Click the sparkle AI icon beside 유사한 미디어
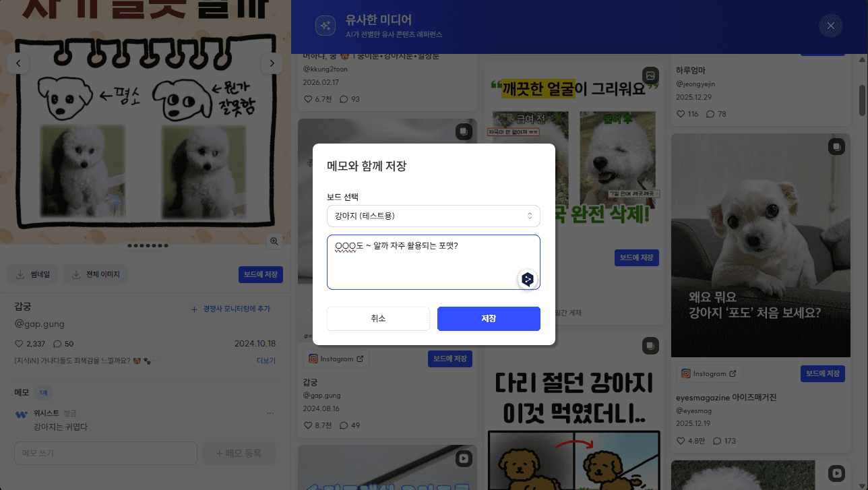This screenshot has height=490, width=868. point(326,26)
